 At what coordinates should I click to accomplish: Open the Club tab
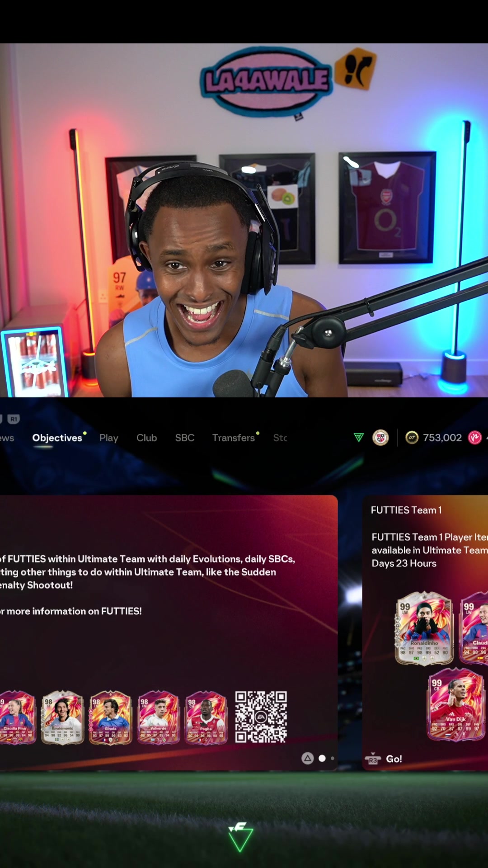point(147,438)
